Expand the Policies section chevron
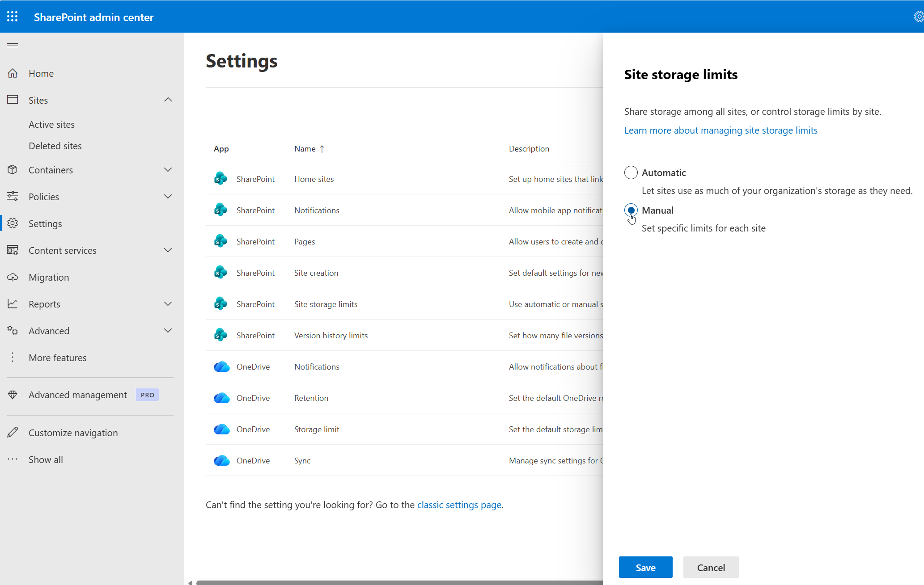This screenshot has height=585, width=924. (168, 197)
